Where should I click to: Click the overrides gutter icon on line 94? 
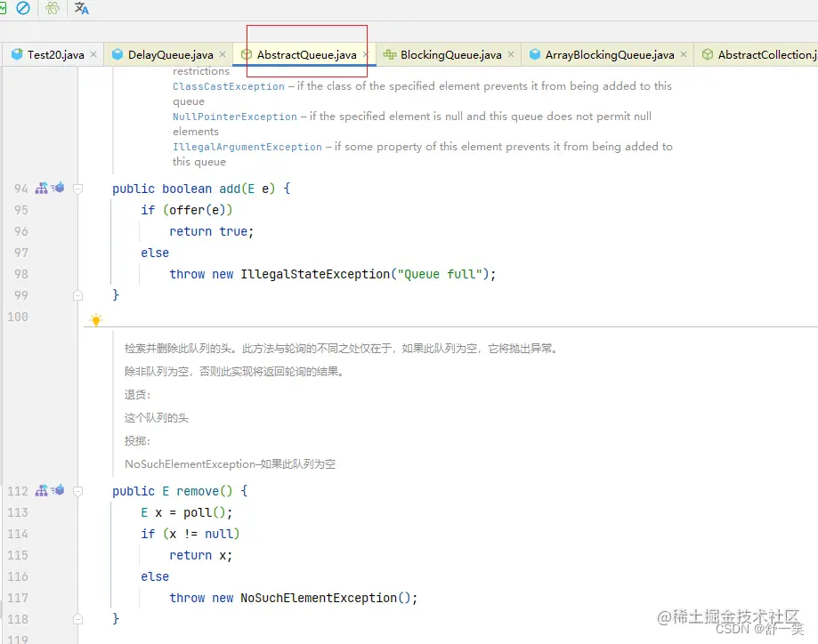pos(58,187)
